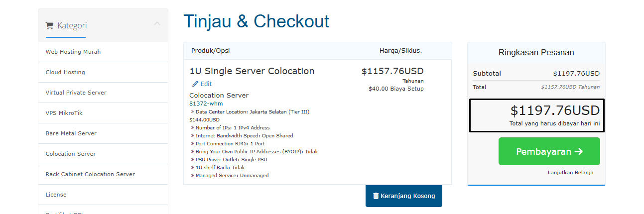The image size is (644, 214).
Task: Click the 1U Single Server Colocation title
Action: pyautogui.click(x=252, y=71)
